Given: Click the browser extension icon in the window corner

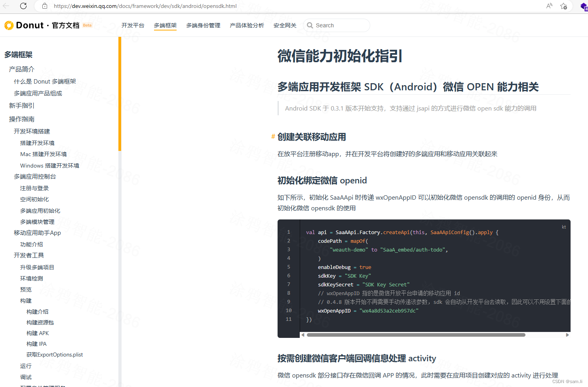Looking at the screenshot, I should click(584, 6).
